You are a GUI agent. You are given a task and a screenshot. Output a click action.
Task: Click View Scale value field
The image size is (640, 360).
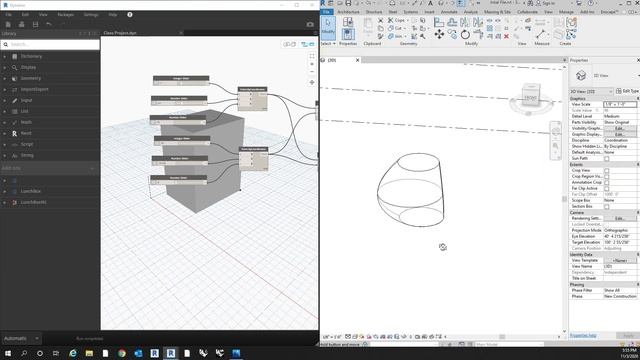[x=620, y=104]
